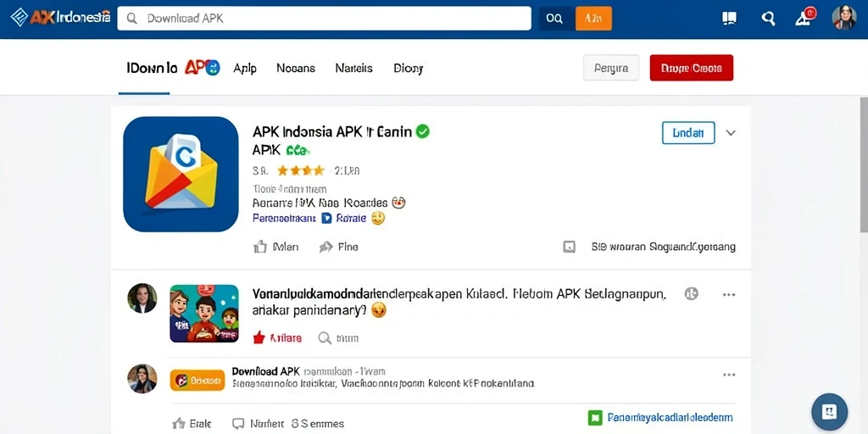
Task: Click the square icon before Ste wrauran
Action: coord(569,247)
